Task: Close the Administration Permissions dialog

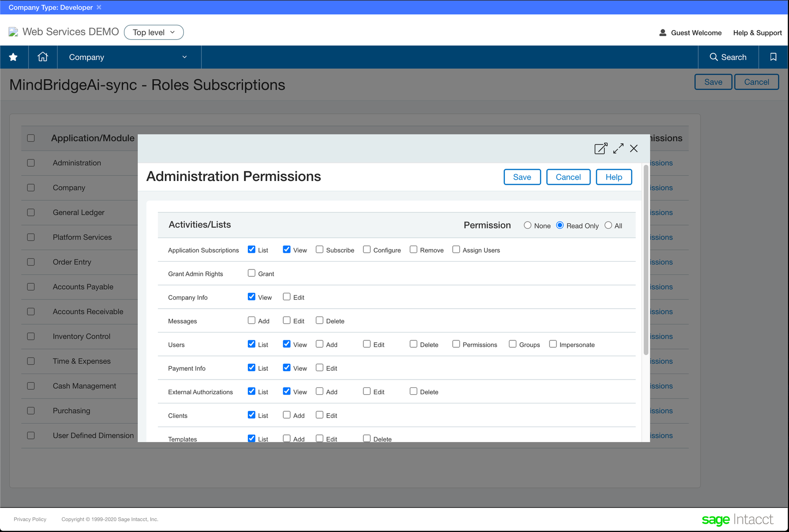Action: click(634, 148)
